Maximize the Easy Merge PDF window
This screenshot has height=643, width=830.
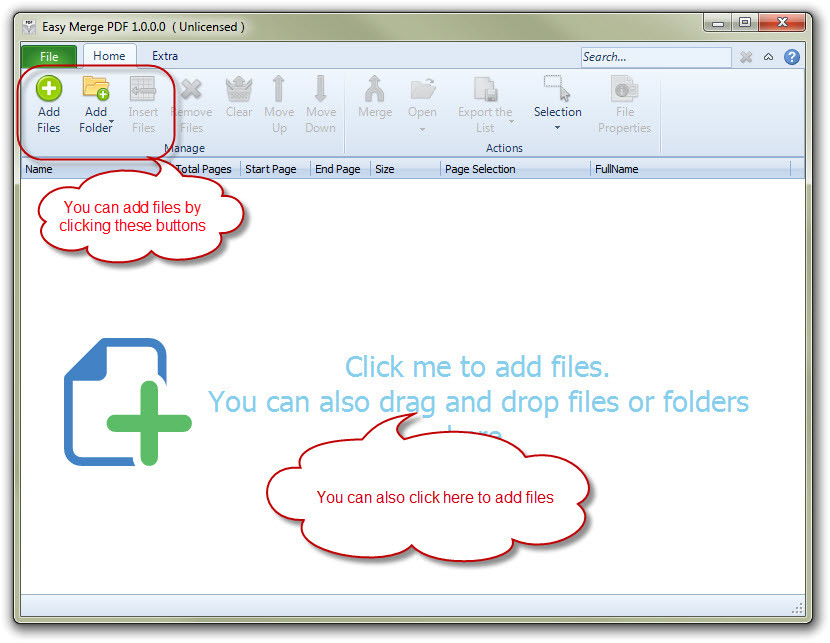tap(745, 23)
